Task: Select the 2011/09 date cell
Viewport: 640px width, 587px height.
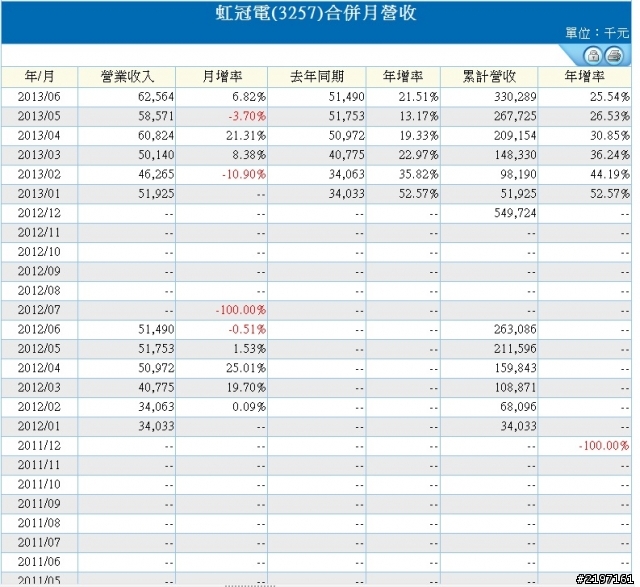Action: [39, 504]
